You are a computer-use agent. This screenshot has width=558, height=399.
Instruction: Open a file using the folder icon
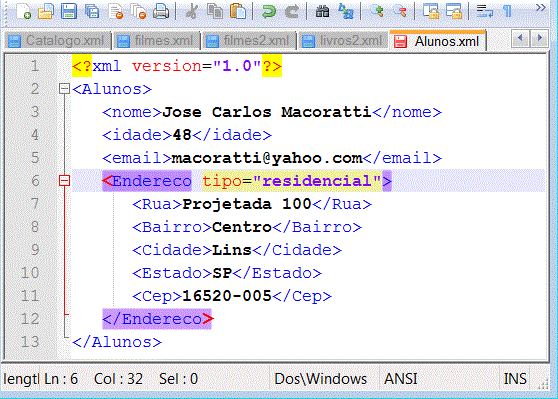click(46, 11)
